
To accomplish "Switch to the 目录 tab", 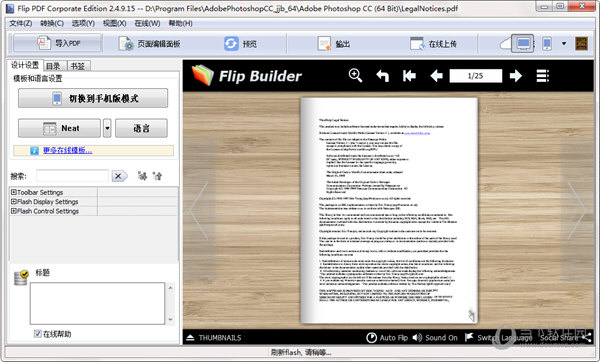I will [x=53, y=66].
